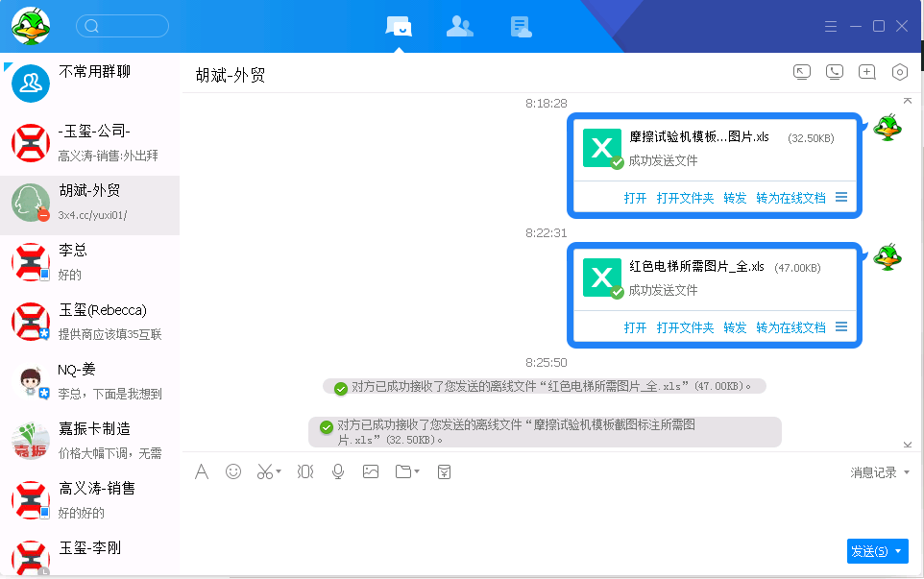
Task: Click the 发送(S) send button
Action: click(870, 551)
